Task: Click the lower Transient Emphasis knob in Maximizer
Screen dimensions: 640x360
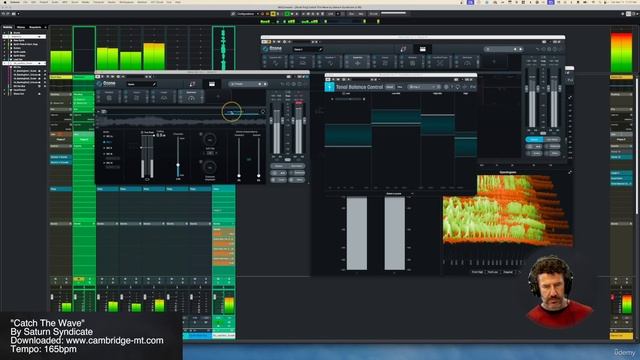Action: (x=210, y=167)
